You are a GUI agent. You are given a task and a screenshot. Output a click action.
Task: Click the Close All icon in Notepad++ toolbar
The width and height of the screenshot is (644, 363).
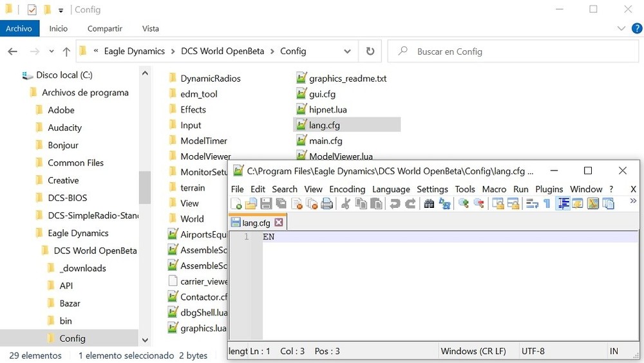pyautogui.click(x=312, y=203)
